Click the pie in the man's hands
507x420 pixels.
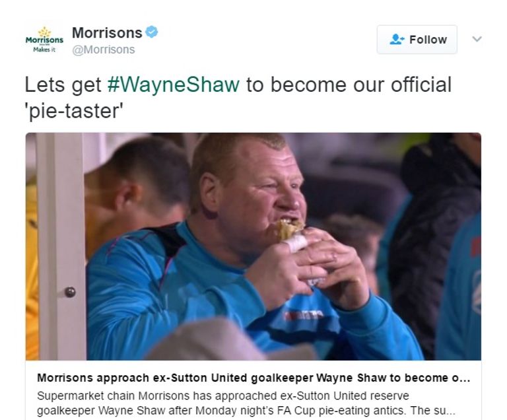pyautogui.click(x=290, y=230)
